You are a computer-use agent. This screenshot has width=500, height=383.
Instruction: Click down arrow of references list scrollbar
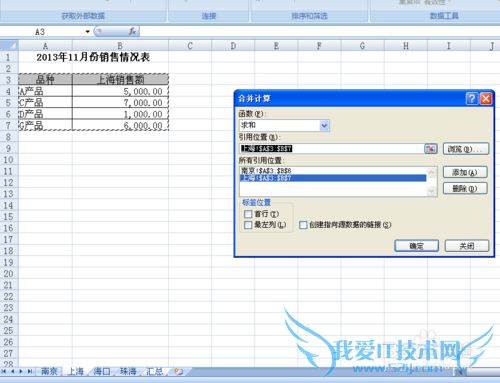(x=431, y=191)
